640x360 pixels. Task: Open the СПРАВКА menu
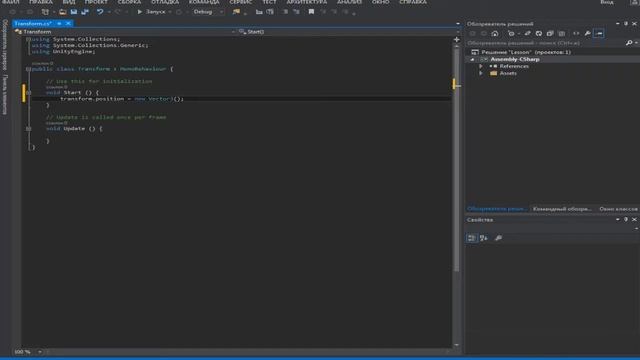[413, 2]
